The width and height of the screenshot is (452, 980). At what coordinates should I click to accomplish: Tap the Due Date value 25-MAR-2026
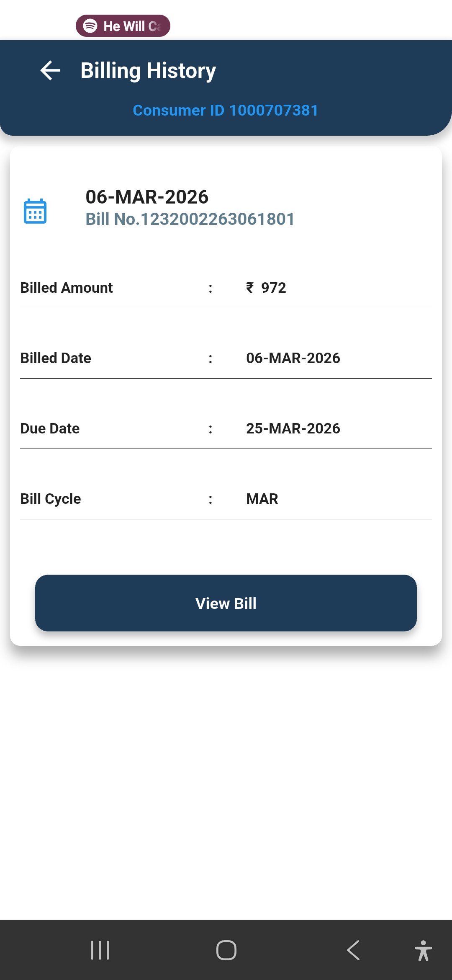click(x=293, y=428)
